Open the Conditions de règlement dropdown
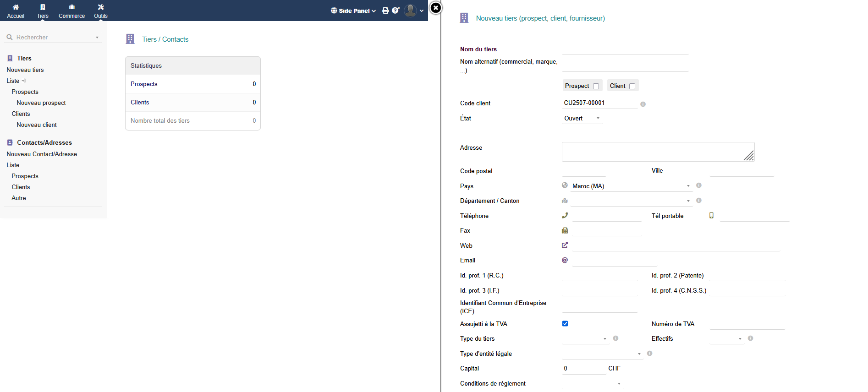This screenshot has width=868, height=392. point(592,384)
